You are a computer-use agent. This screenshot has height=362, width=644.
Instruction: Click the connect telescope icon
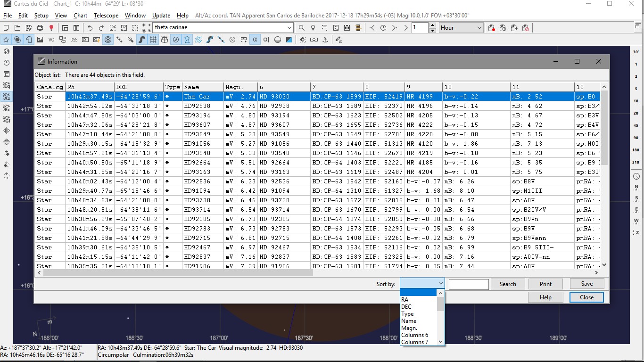492,28
